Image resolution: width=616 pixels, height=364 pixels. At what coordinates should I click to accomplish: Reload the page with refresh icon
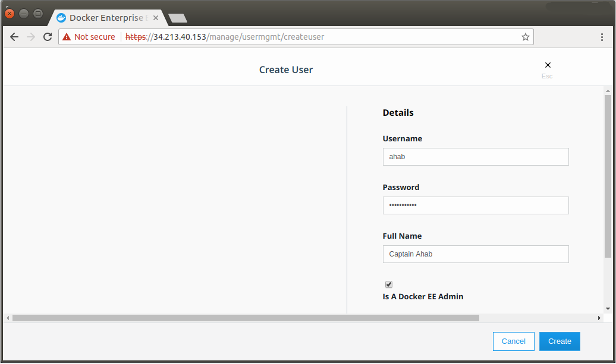coord(48,37)
